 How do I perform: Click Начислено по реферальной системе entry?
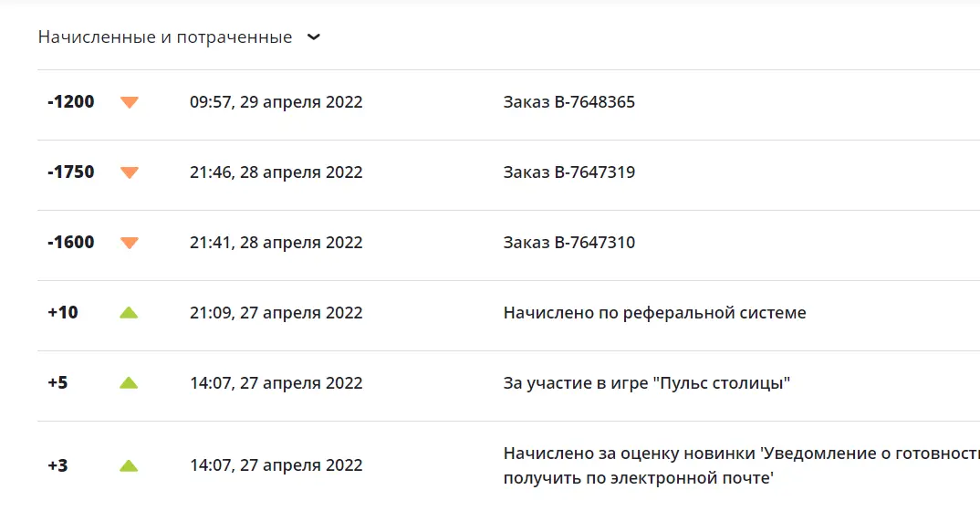(x=654, y=312)
